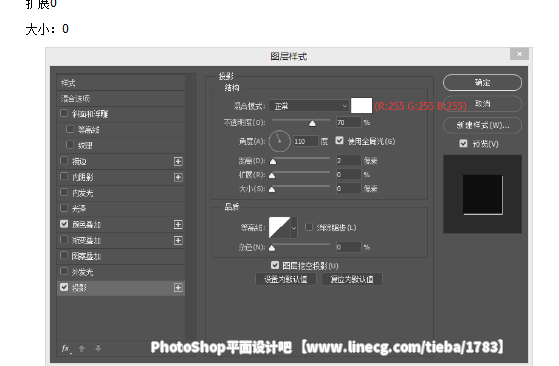Click the move effect up arrow
This screenshot has width=559, height=366.
pos(82,349)
